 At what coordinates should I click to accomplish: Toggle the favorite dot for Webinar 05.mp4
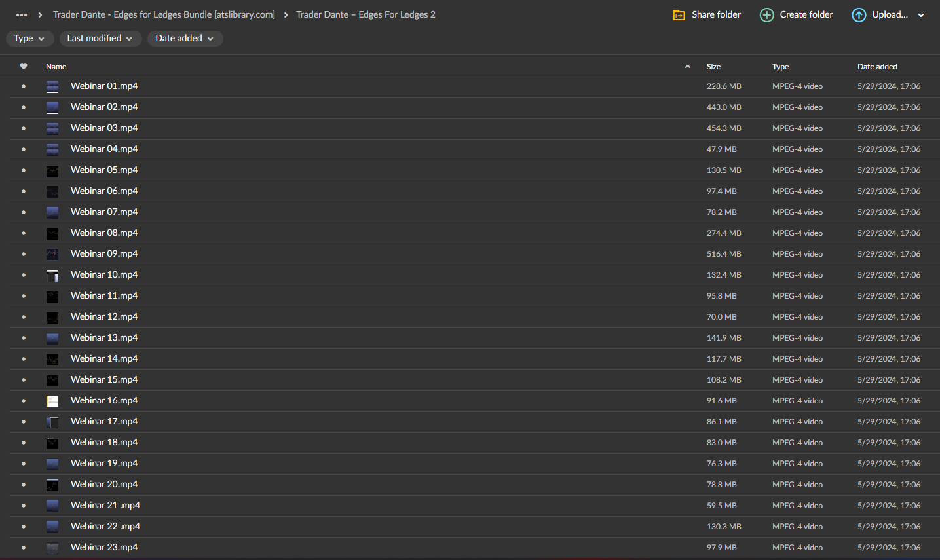click(24, 170)
